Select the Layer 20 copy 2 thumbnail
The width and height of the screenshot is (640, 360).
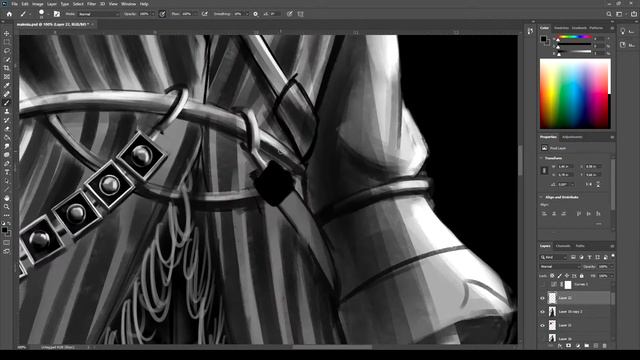tap(552, 312)
